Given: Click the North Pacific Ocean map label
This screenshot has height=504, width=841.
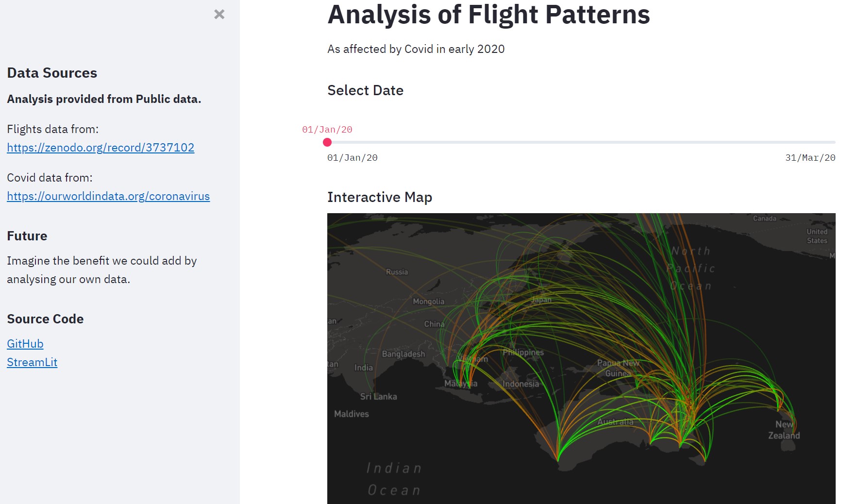Looking at the screenshot, I should [x=691, y=269].
